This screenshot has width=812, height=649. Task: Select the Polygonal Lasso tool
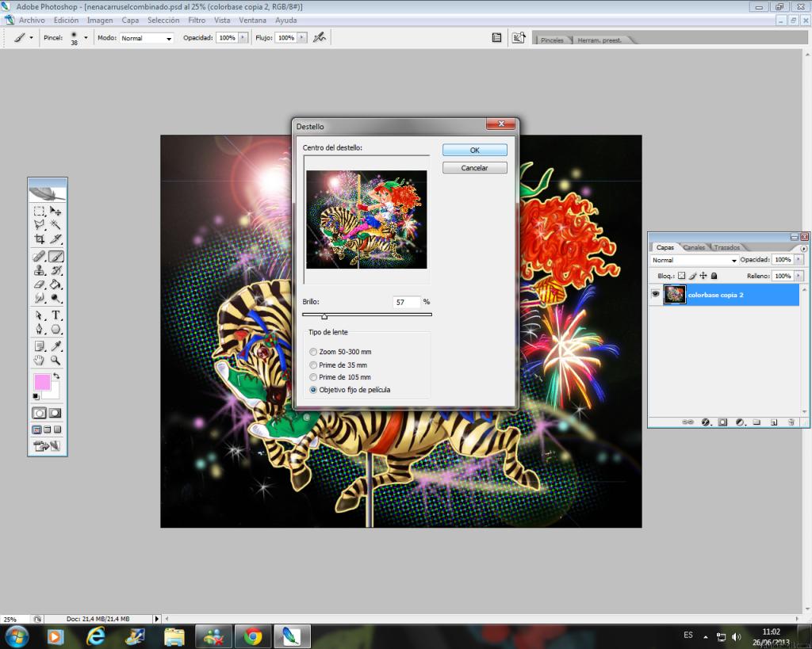[40, 224]
